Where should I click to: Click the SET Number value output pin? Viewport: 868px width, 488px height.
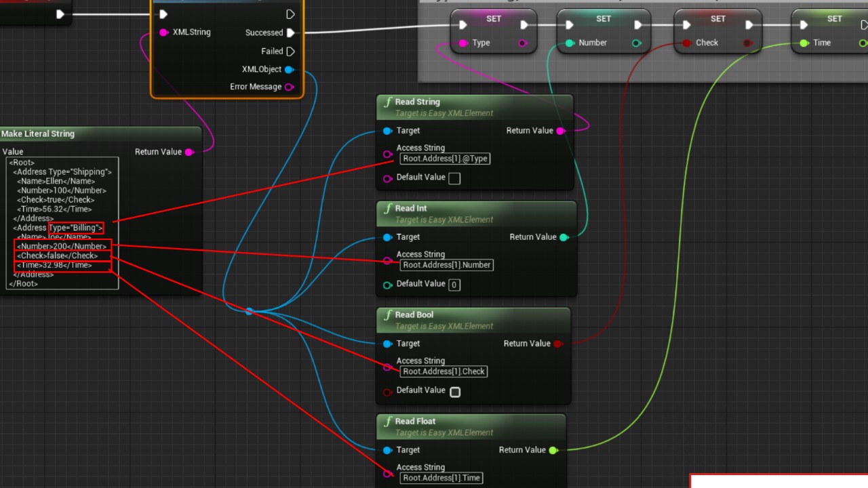(x=636, y=43)
